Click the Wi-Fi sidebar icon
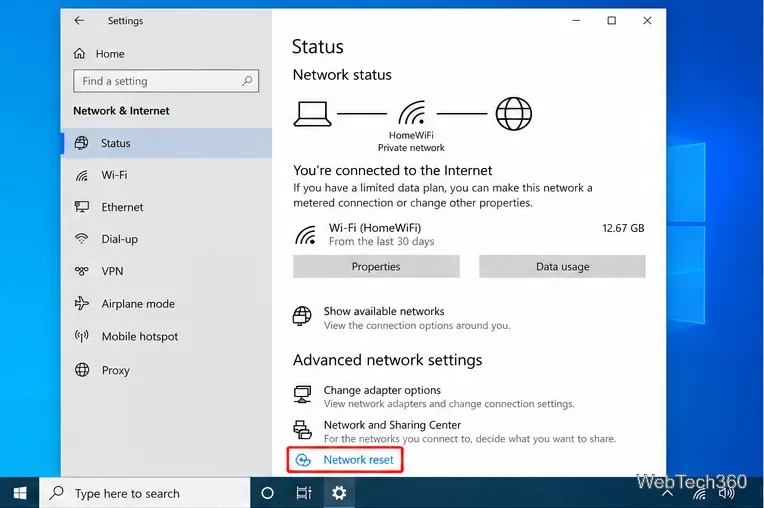 [81, 175]
